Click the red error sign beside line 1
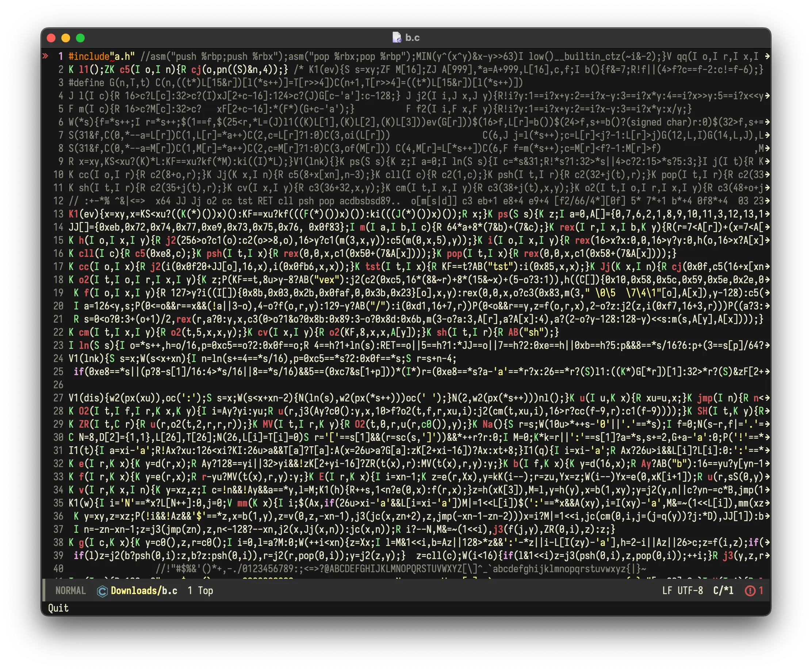The width and height of the screenshot is (812, 670). [x=46, y=56]
